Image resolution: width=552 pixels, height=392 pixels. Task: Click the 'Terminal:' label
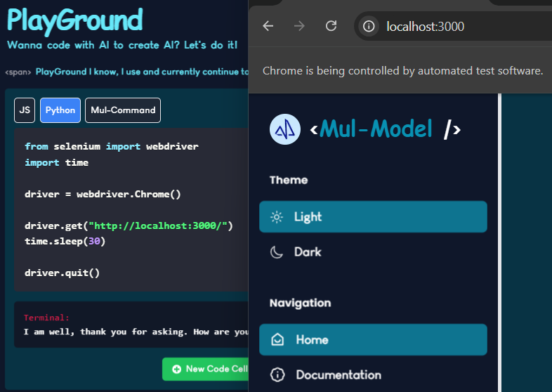(x=46, y=318)
